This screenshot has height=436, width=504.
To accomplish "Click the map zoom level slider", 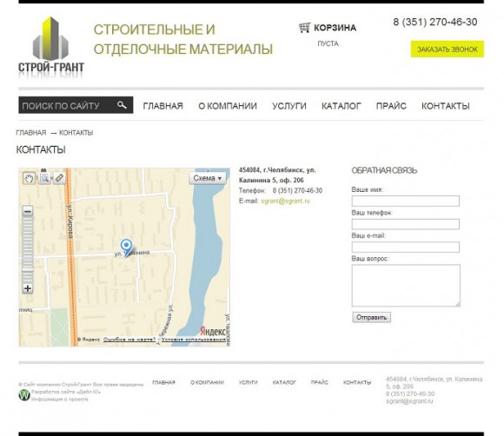I will tap(28, 250).
